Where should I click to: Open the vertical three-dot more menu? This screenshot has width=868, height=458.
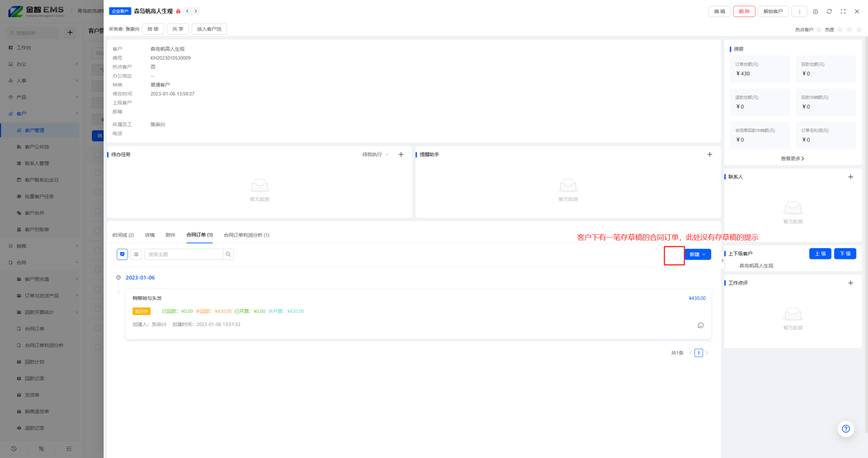[x=800, y=12]
